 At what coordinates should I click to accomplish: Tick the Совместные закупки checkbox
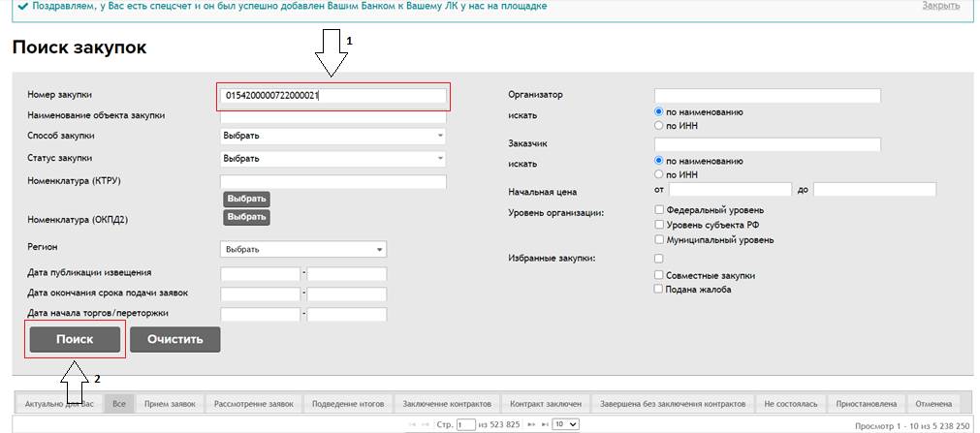point(659,275)
